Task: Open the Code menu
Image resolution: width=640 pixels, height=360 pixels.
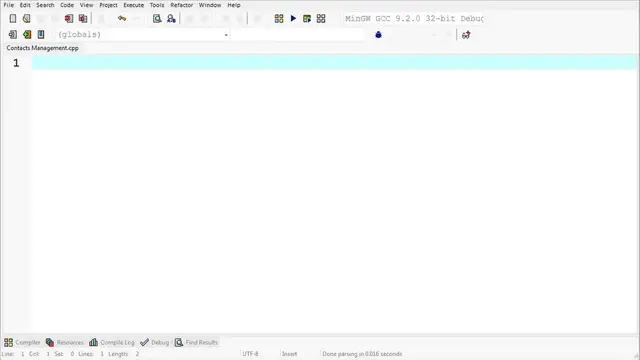Action: pos(67,5)
